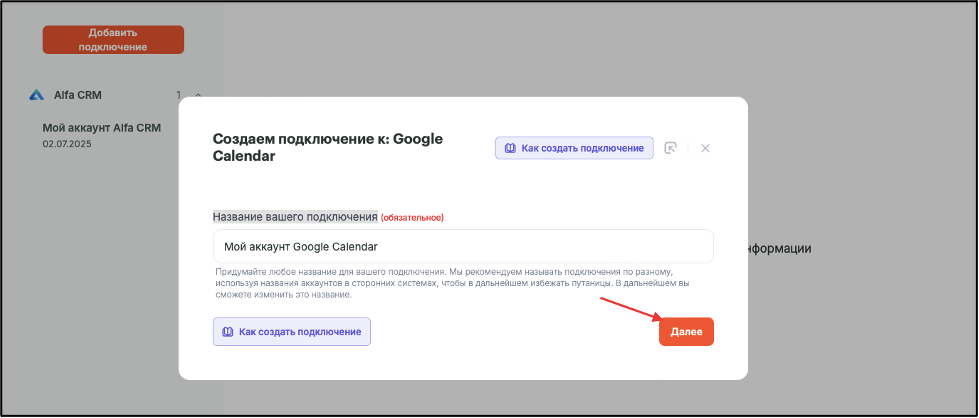This screenshot has width=979, height=418.
Task: Open the "Мой аккаунт Alfa CRM" connection
Action: [102, 127]
